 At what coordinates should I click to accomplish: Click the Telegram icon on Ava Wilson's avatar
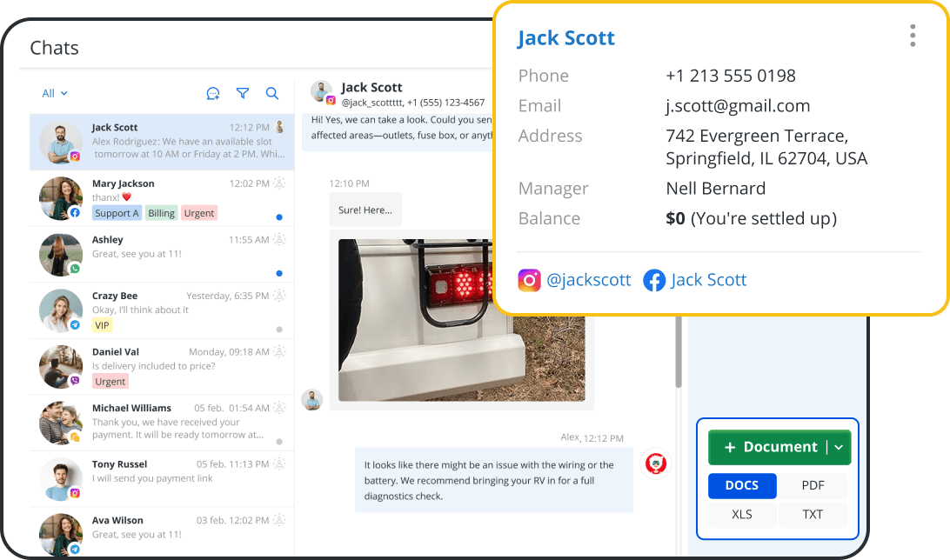pos(77,548)
